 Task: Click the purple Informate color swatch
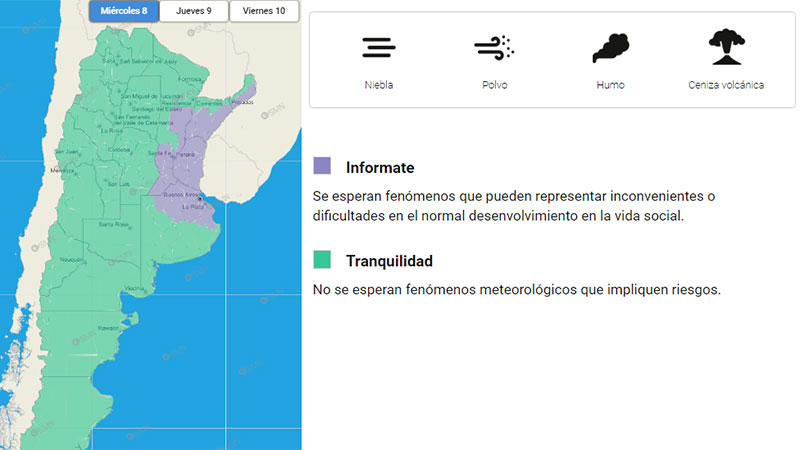pyautogui.click(x=322, y=166)
